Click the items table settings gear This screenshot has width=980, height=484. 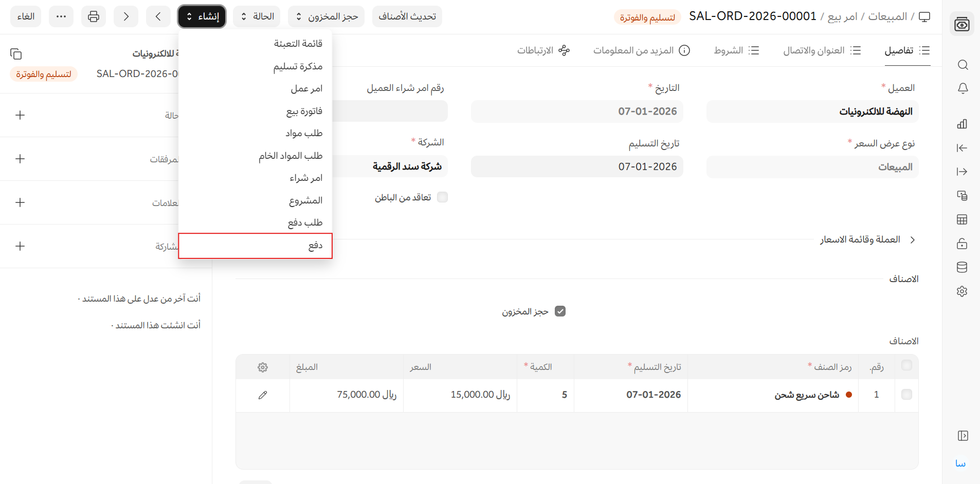pyautogui.click(x=263, y=367)
